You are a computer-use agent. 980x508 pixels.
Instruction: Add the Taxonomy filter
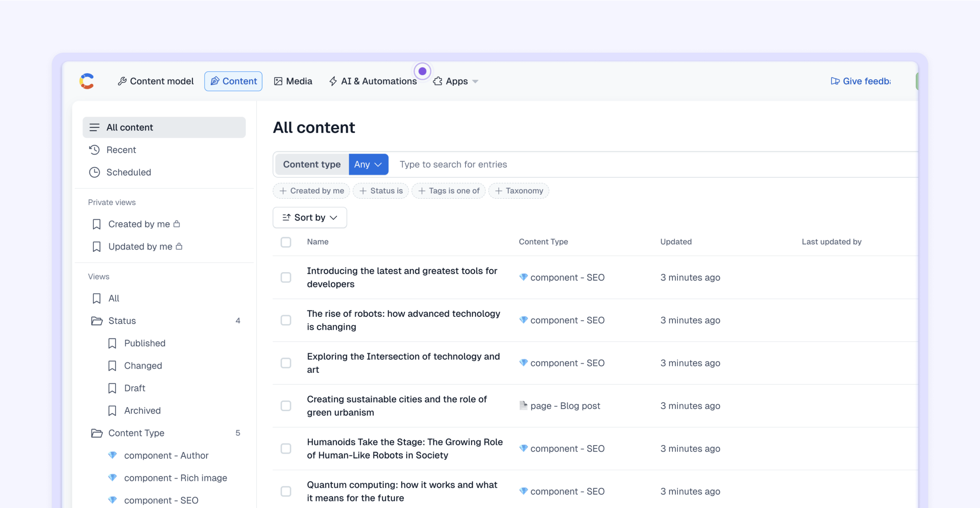tap(519, 191)
